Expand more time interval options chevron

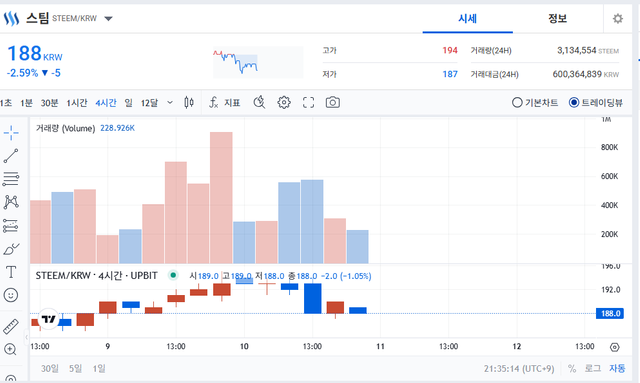(x=170, y=102)
